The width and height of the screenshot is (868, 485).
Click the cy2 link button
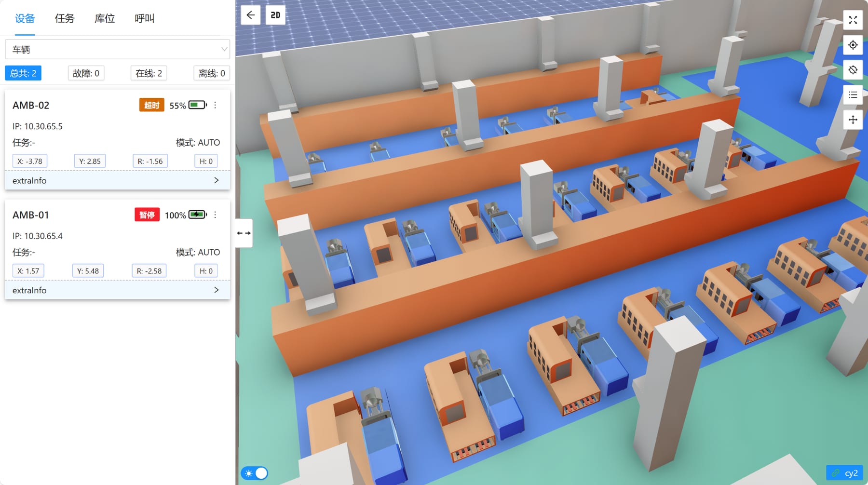[x=845, y=473]
